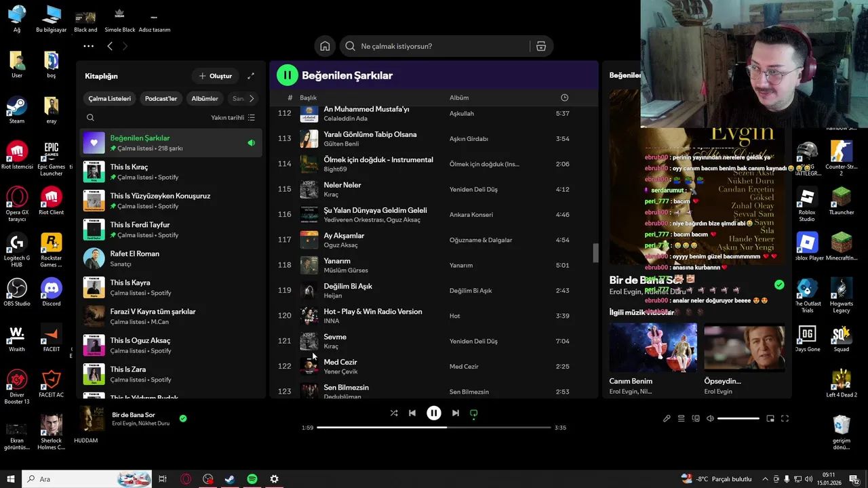Open the Farazi V Kayra tüm şarkılar playlist
The image size is (868, 488).
[x=171, y=316]
